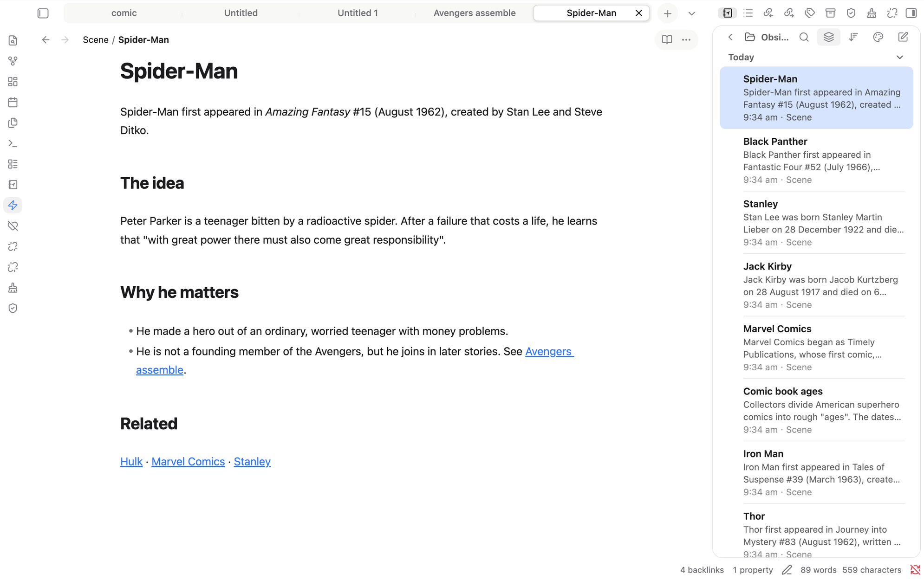Image resolution: width=924 pixels, height=580 pixels.
Task: Switch to the Untitled 1 tab
Action: click(x=358, y=13)
